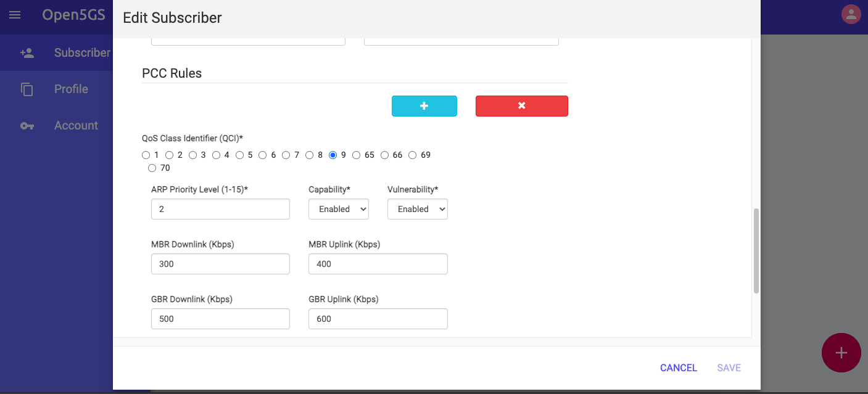Image resolution: width=868 pixels, height=394 pixels.
Task: Click the blue plus icon to add PCC rule
Action: pos(424,105)
